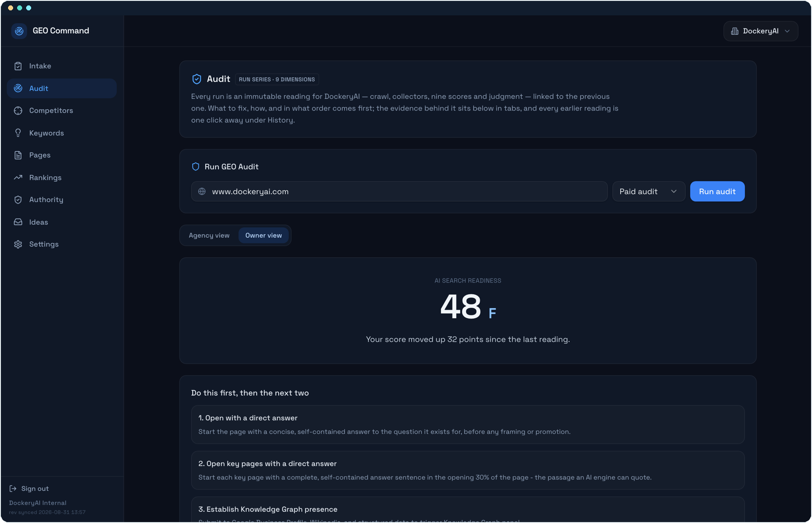Image resolution: width=812 pixels, height=523 pixels.
Task: Open the Intake section
Action: point(62,66)
